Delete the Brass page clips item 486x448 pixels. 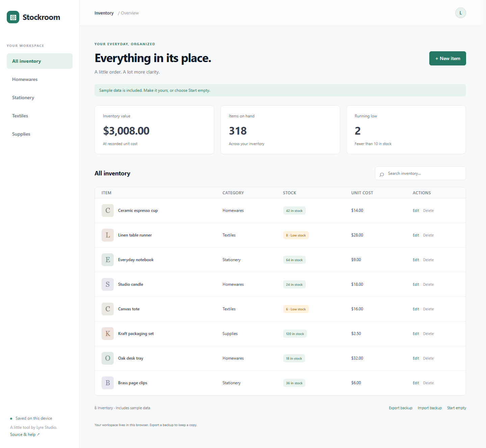[x=428, y=383]
